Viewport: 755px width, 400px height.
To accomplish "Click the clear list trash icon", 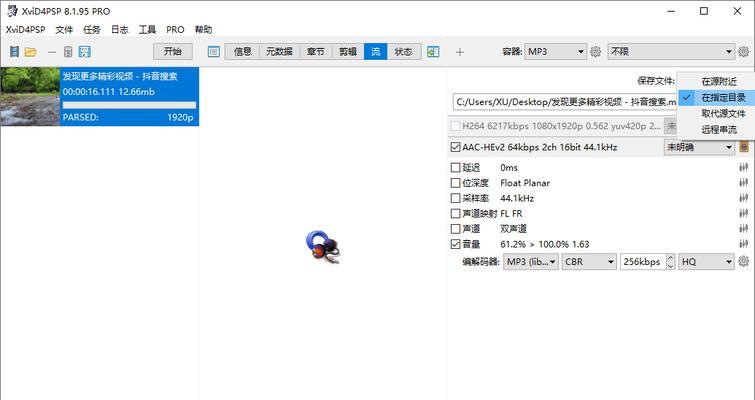I will [68, 52].
